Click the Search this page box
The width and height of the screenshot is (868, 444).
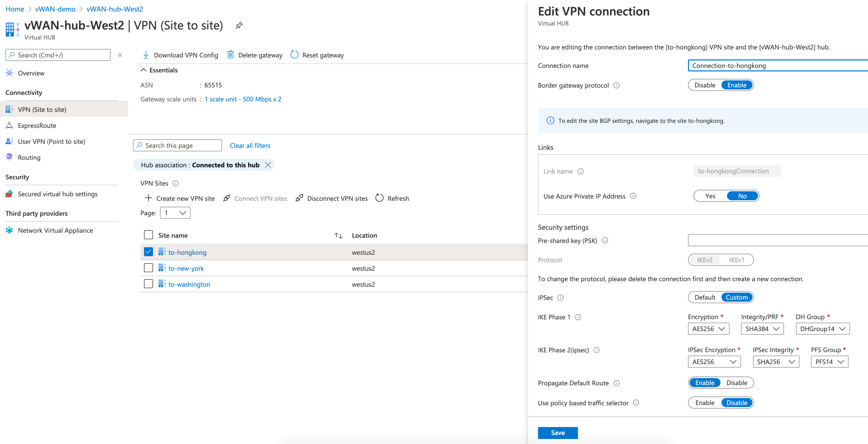coord(177,145)
